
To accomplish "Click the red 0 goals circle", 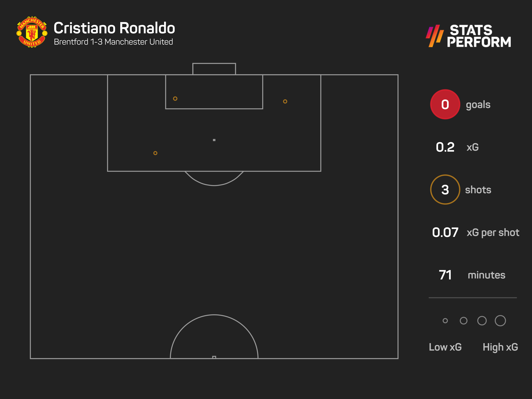I will tap(445, 104).
